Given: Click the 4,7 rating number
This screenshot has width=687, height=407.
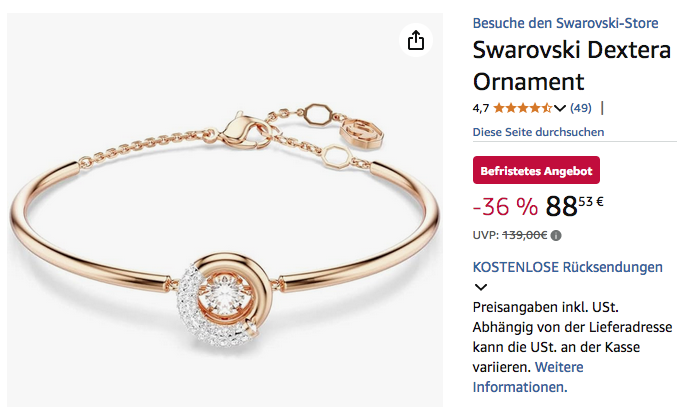Looking at the screenshot, I should pos(481,108).
